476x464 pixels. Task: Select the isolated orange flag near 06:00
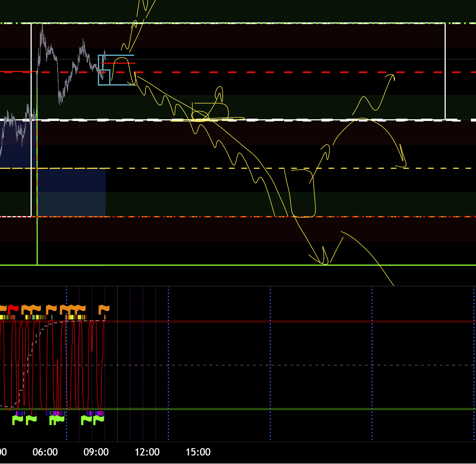point(51,309)
